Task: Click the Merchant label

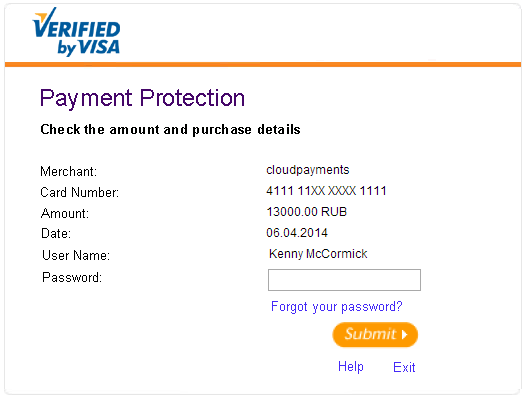Action: click(68, 171)
